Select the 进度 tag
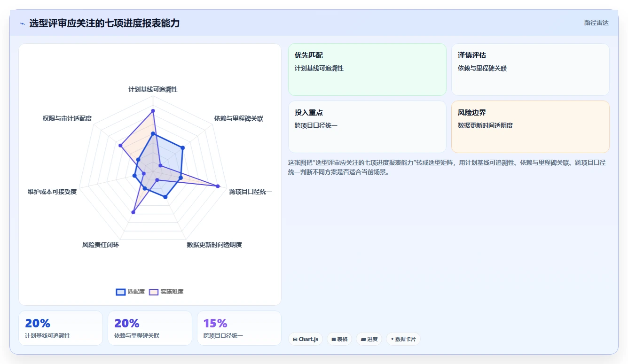Screen dimensions: 628x364 [x=369, y=339]
